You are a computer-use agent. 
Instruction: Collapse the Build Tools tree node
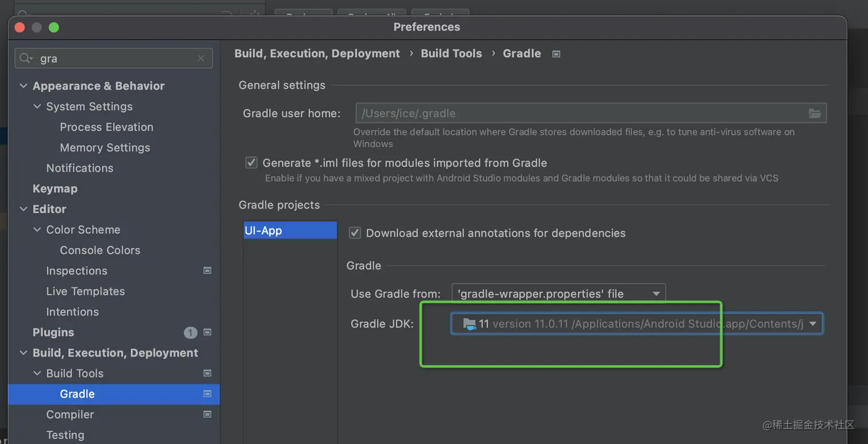tap(37, 373)
